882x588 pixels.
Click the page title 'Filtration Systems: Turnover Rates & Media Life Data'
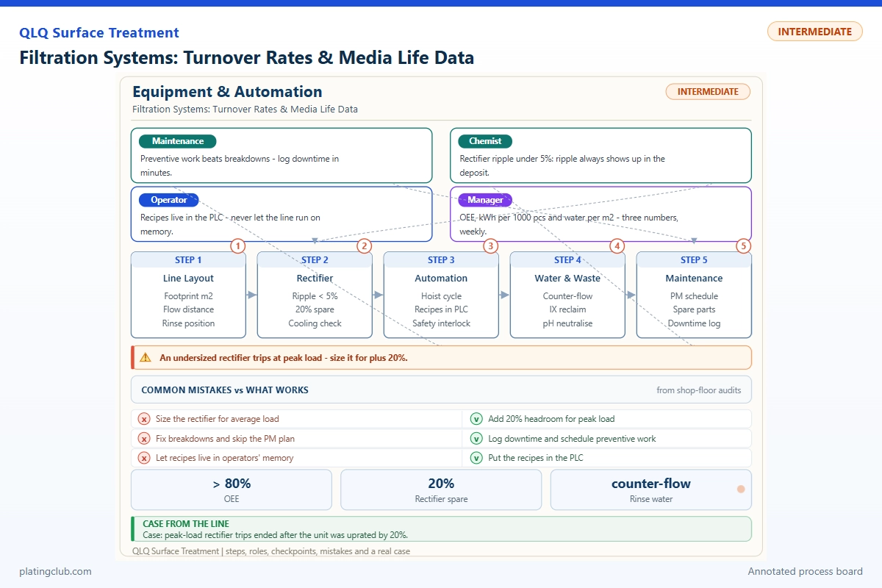[x=246, y=57]
